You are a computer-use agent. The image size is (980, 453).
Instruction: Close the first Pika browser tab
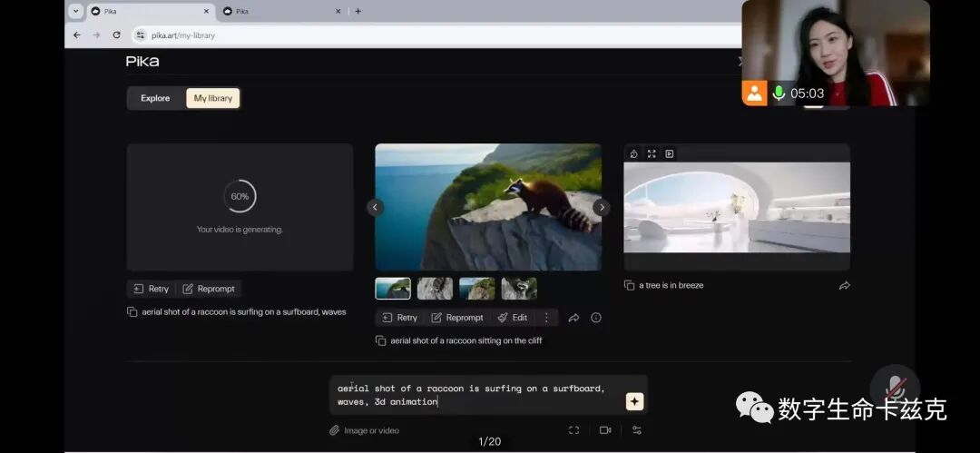point(206,11)
